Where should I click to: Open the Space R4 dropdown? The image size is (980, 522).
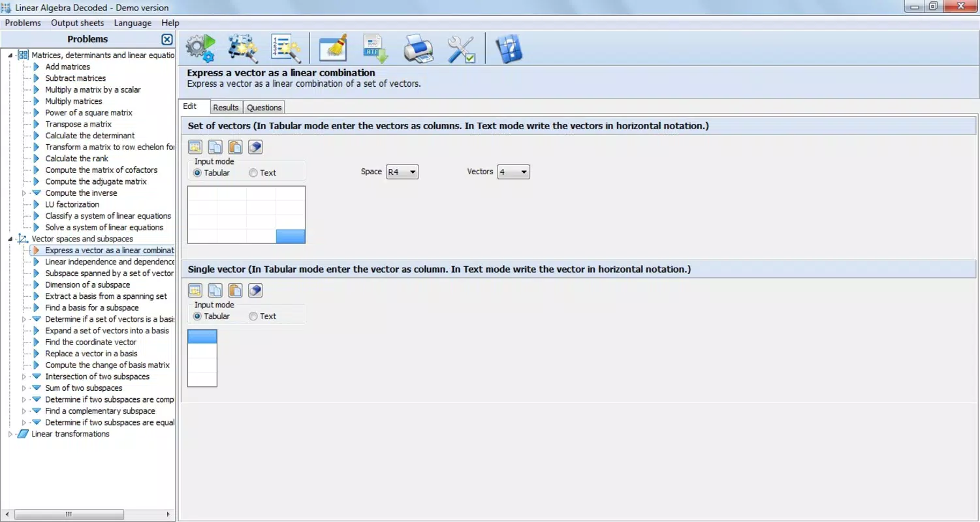point(402,172)
